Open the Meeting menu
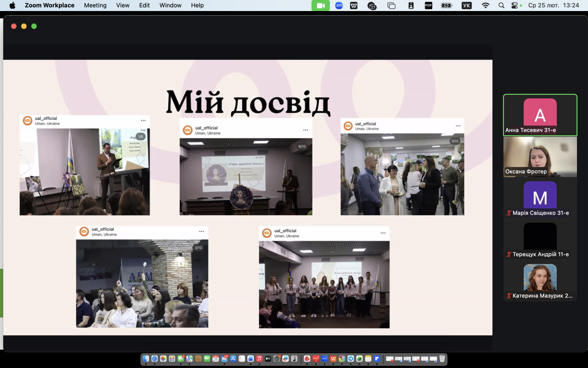 [x=95, y=6]
